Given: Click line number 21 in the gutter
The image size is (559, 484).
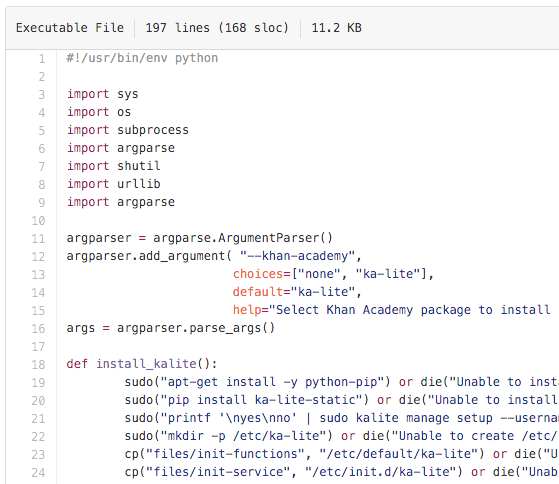Looking at the screenshot, I should (39, 418).
